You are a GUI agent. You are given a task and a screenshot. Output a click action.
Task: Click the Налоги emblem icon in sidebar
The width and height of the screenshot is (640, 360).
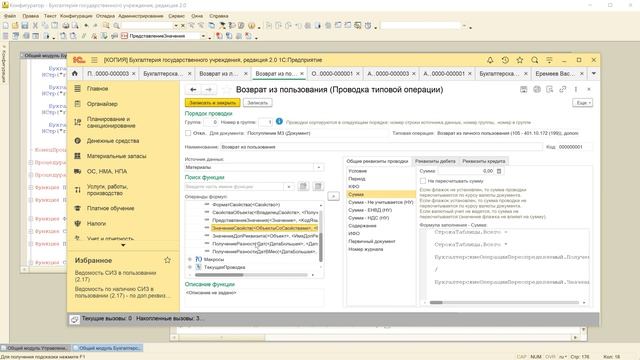point(78,224)
